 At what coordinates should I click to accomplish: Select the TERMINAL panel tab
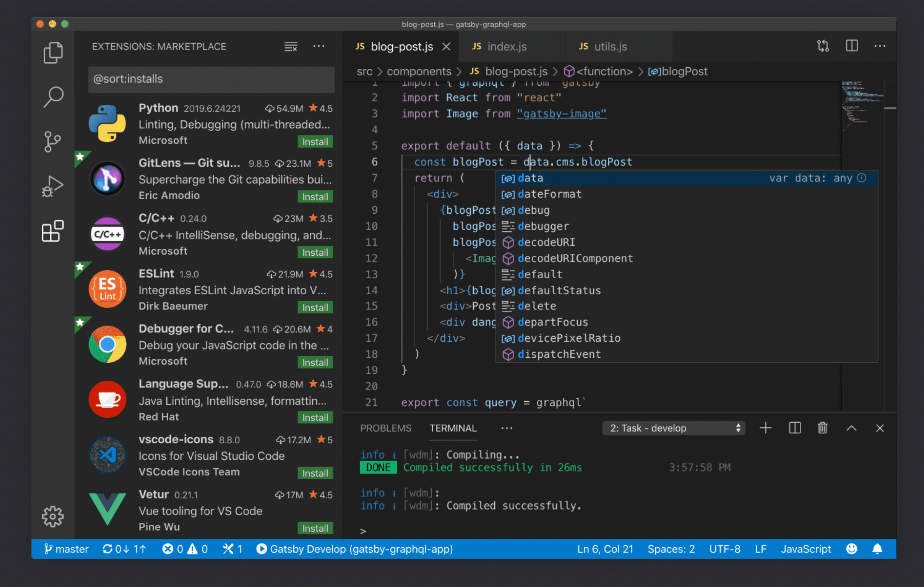(453, 428)
